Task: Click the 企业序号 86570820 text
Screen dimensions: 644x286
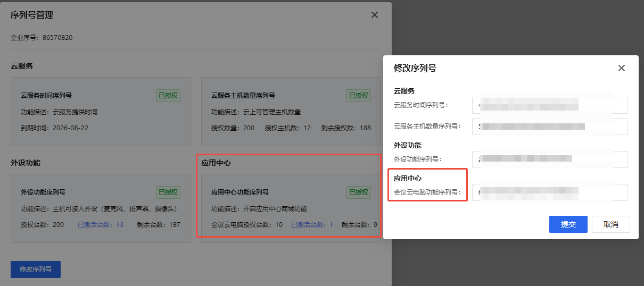Action: [x=42, y=38]
